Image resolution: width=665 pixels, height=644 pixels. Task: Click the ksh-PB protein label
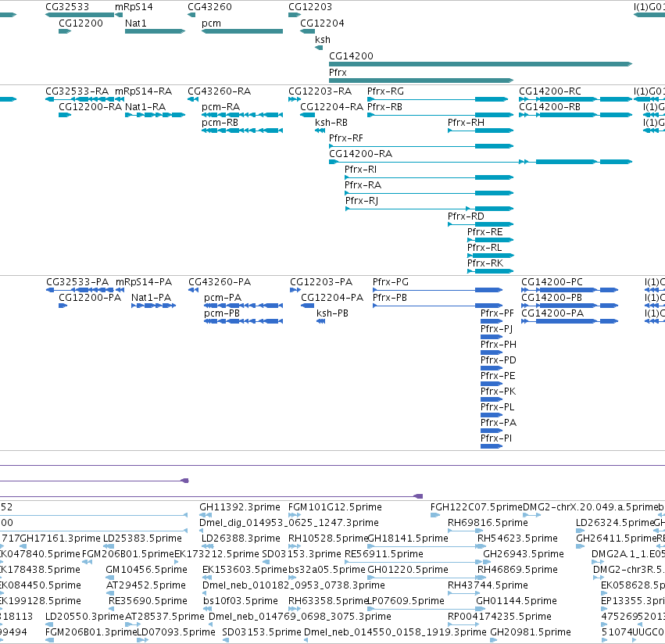[x=332, y=313]
